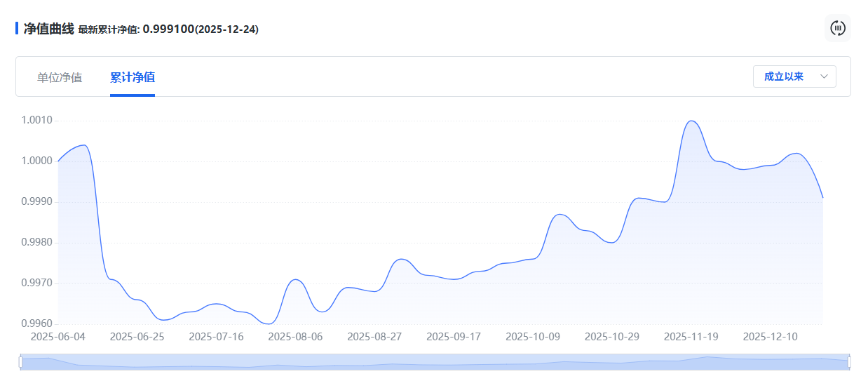868x381 pixels.
Task: Click the circular refresh chart icon
Action: click(838, 28)
